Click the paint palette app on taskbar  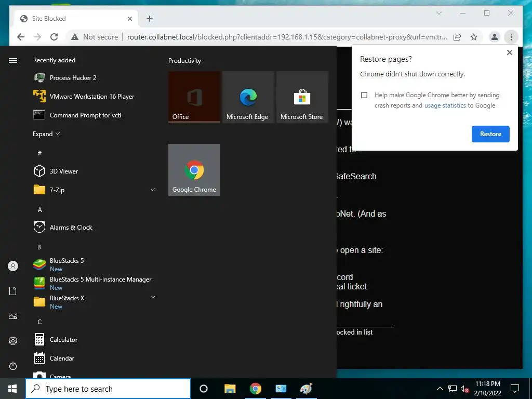[307, 389]
